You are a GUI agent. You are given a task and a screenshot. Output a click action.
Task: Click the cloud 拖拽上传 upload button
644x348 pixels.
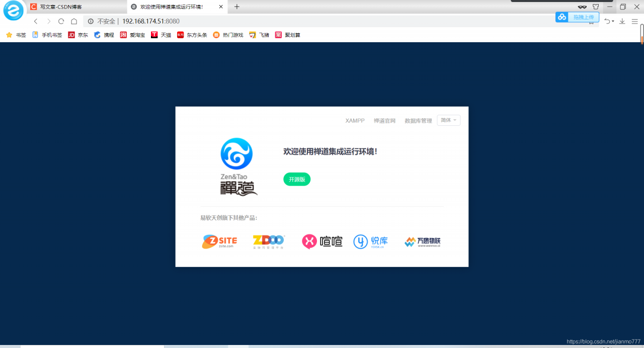click(x=577, y=17)
